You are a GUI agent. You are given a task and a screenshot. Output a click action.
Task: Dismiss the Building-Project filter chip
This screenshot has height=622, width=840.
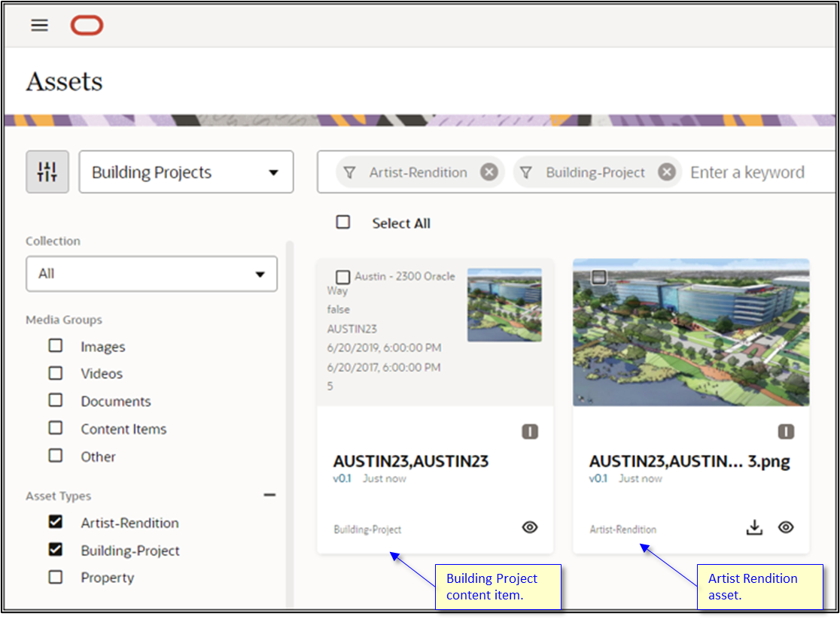tap(667, 171)
